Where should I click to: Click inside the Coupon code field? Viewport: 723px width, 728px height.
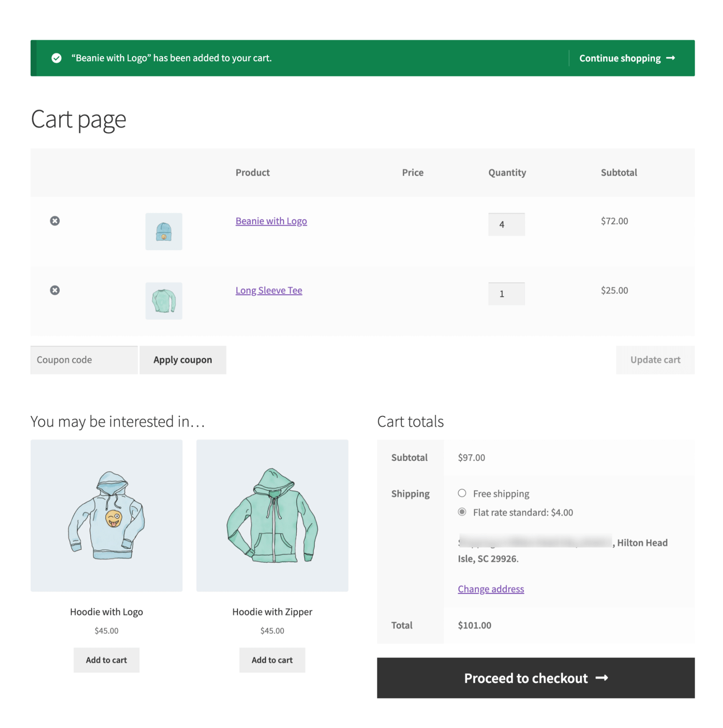84,360
